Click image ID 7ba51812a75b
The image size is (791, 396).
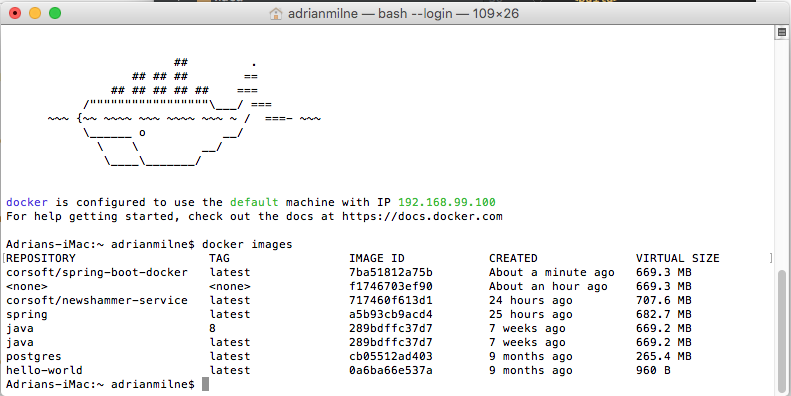(390, 272)
